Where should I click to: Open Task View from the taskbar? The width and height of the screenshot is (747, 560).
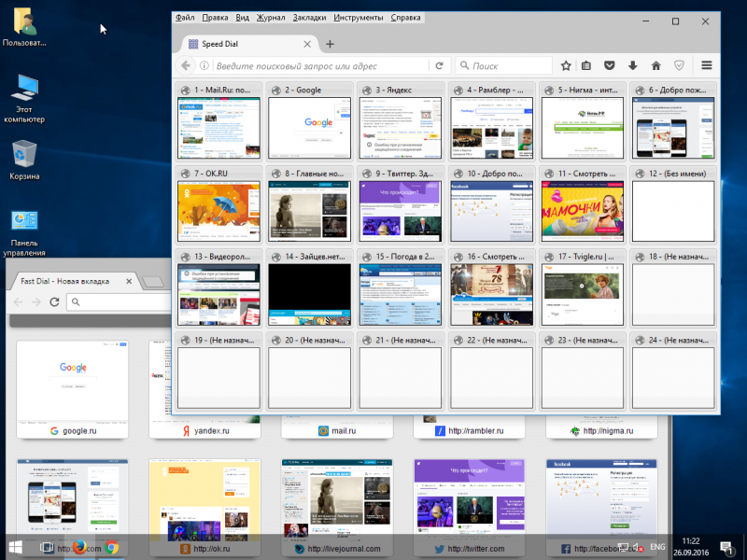(x=47, y=547)
